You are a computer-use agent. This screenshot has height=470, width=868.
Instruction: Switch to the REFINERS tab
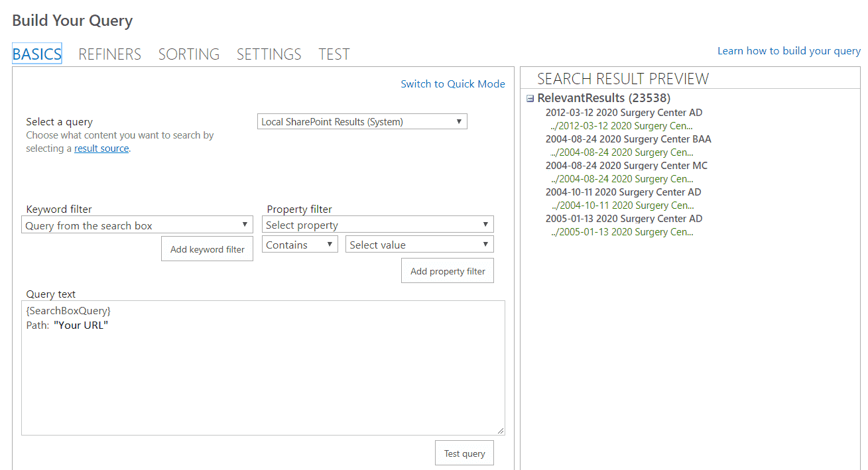109,54
